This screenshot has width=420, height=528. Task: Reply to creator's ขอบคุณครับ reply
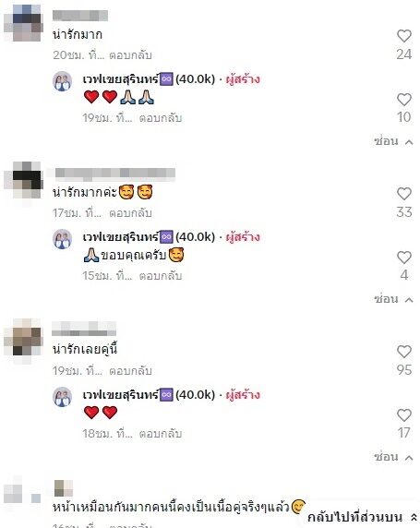coord(161,275)
